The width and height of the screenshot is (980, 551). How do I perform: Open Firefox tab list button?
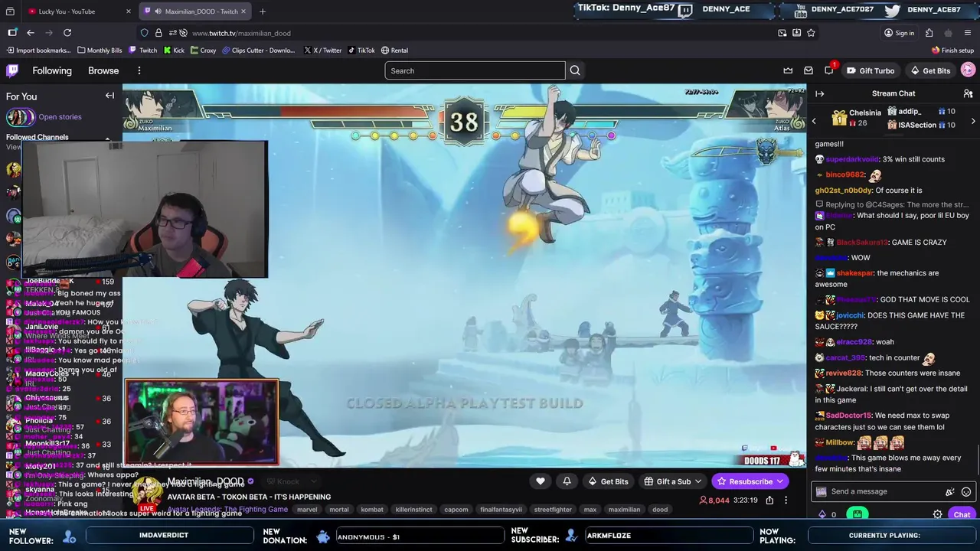pyautogui.click(x=10, y=11)
